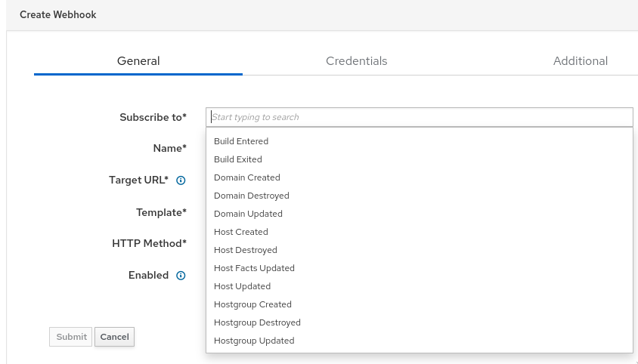Viewport: 638px width, 364px height.
Task: Click the Subscribe to* label
Action: pos(153,117)
